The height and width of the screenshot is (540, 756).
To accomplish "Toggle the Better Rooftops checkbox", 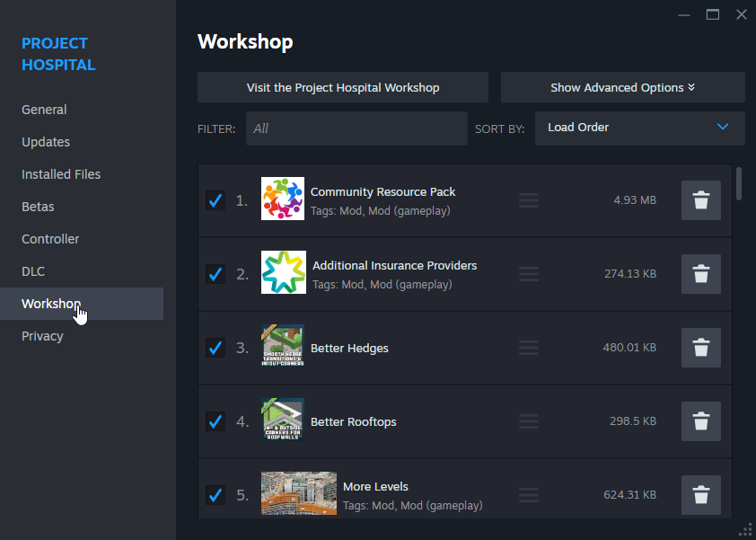I will (215, 421).
